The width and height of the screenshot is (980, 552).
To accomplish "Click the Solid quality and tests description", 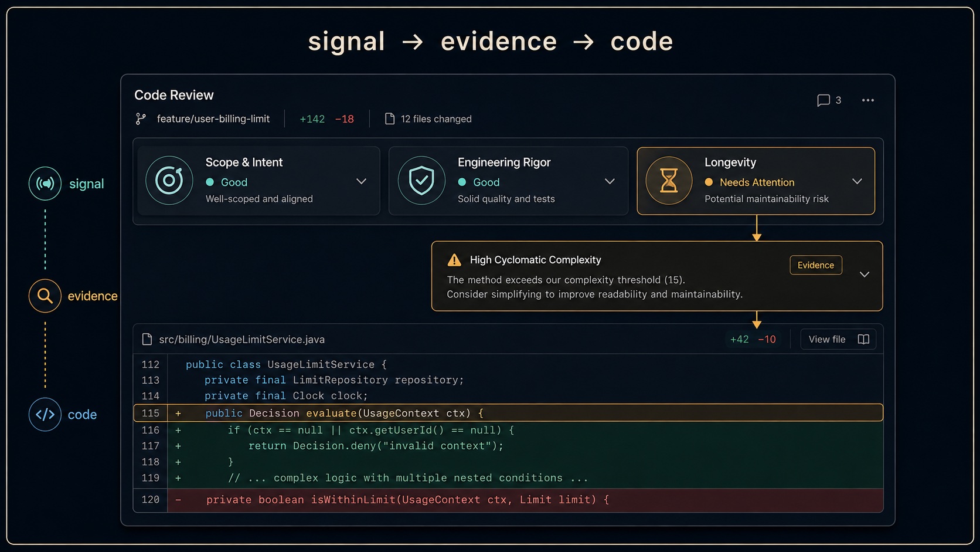I will tap(506, 199).
